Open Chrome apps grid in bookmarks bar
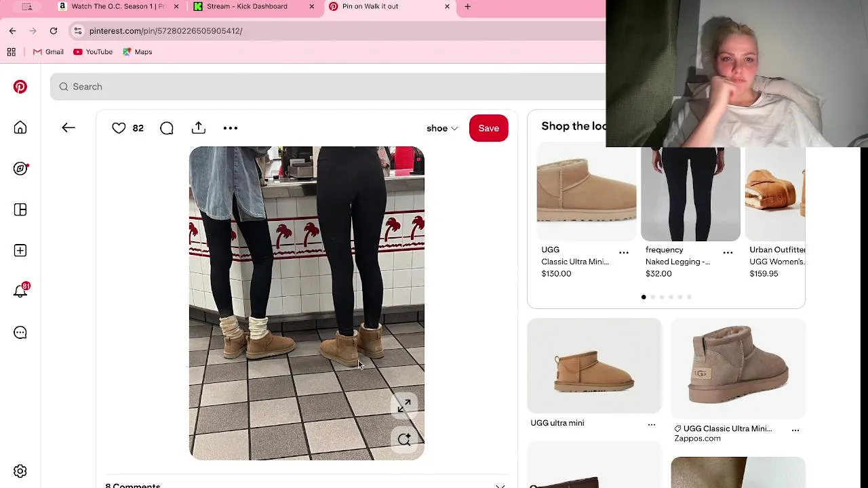 click(x=12, y=52)
